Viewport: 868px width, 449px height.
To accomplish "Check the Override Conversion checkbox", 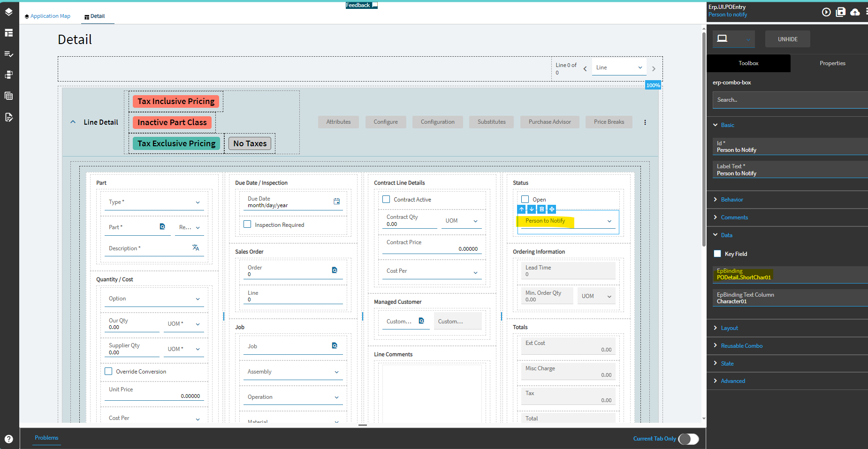I will (x=108, y=371).
